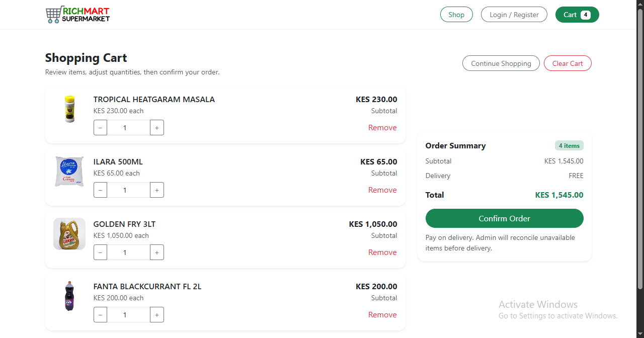
Task: Click Golden Fry 3LT quantity field
Action: [x=128, y=252]
